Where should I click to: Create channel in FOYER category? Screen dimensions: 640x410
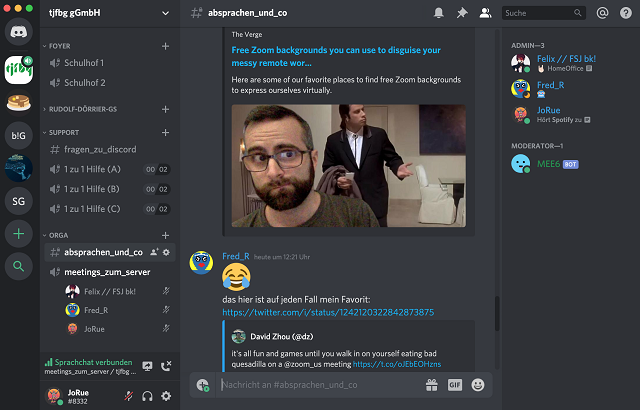pos(165,46)
